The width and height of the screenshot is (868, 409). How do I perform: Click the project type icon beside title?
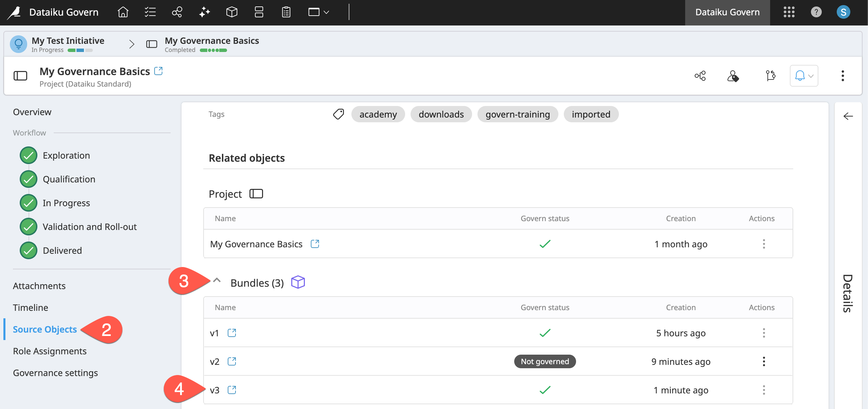20,75
